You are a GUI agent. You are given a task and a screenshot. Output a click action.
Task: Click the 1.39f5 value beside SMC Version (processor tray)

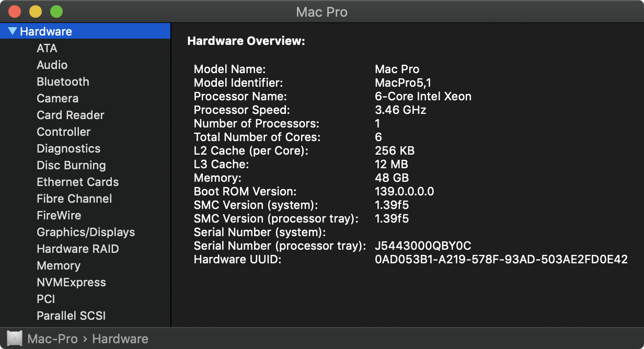392,218
